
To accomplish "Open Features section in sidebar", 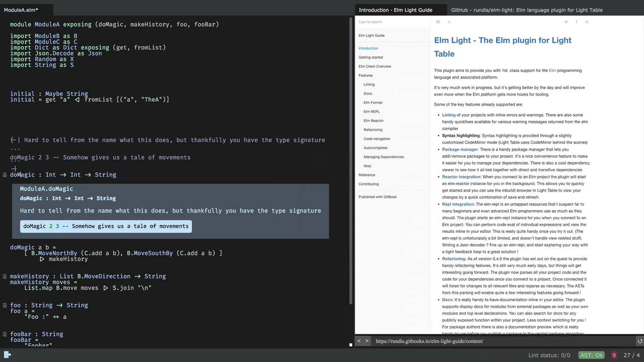I will point(366,75).
